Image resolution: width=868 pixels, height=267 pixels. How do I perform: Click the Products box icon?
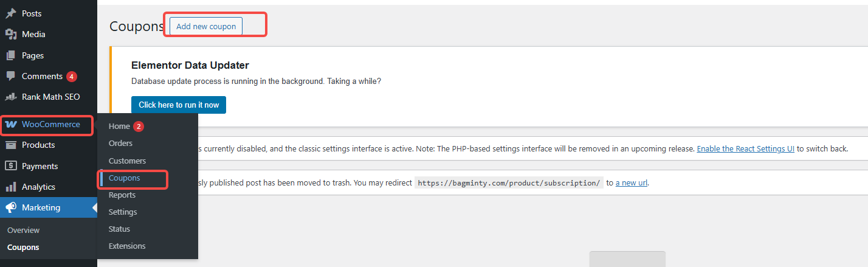click(10, 145)
